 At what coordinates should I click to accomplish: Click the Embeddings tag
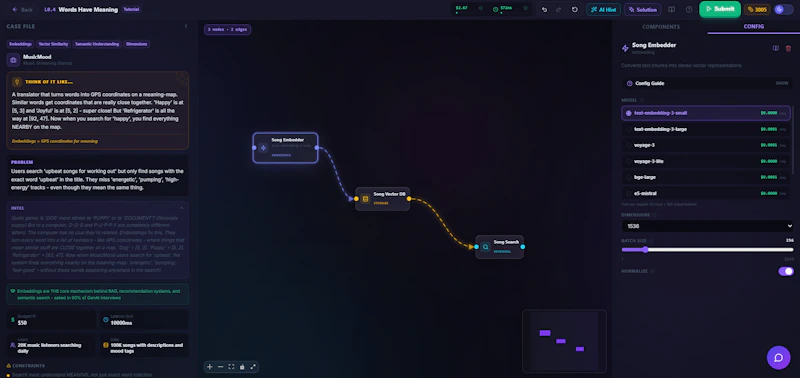coord(20,44)
